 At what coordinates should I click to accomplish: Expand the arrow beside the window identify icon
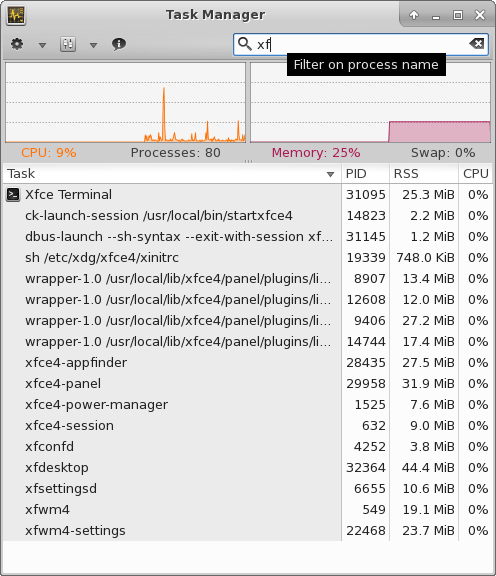point(93,45)
